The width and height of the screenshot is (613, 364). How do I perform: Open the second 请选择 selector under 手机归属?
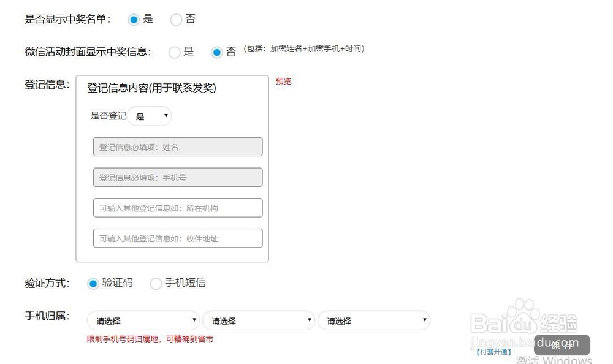(258, 320)
